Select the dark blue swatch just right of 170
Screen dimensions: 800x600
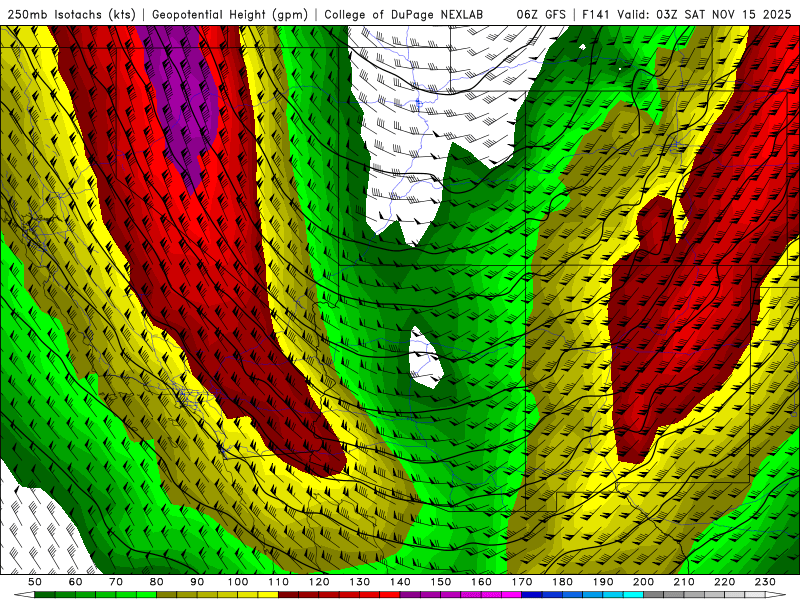[532, 594]
